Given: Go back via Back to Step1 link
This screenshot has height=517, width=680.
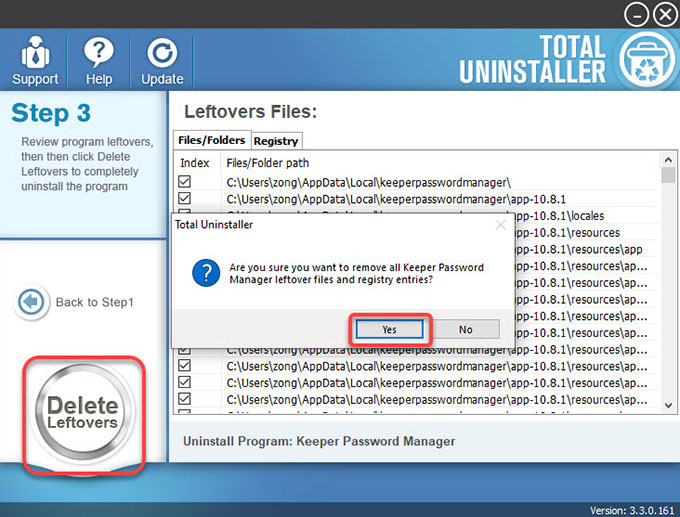Looking at the screenshot, I should click(94, 302).
